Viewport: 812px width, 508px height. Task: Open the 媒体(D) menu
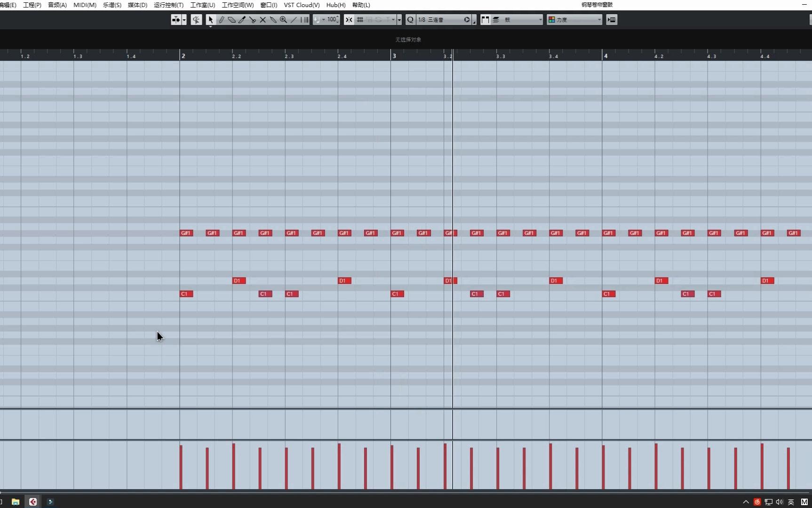click(137, 5)
